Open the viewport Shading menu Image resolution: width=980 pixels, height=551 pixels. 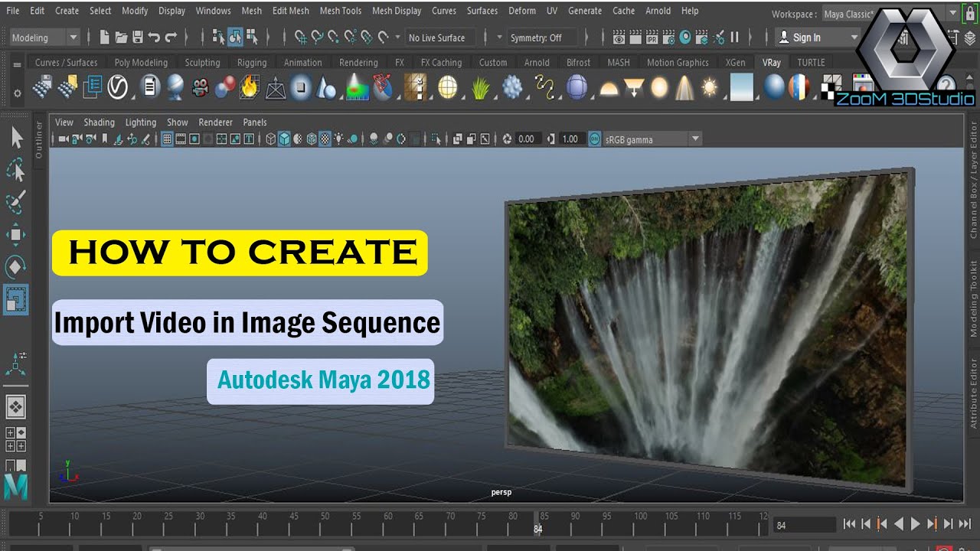[x=99, y=122]
